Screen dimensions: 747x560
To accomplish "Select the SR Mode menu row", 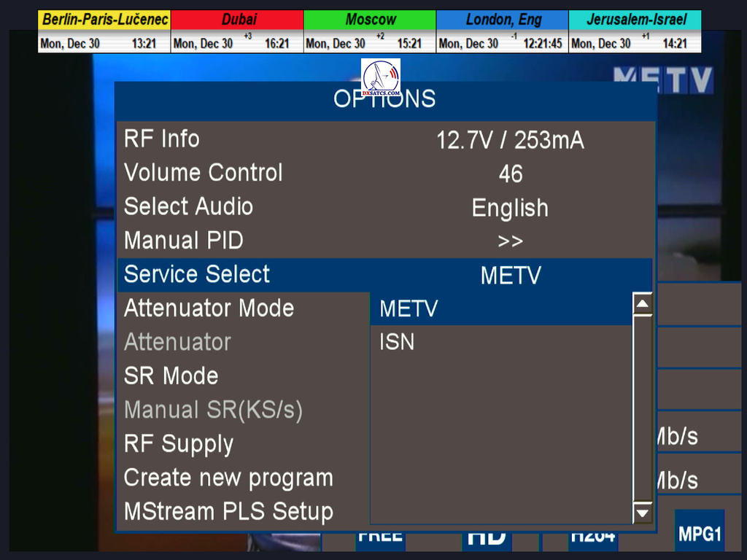I will (171, 376).
